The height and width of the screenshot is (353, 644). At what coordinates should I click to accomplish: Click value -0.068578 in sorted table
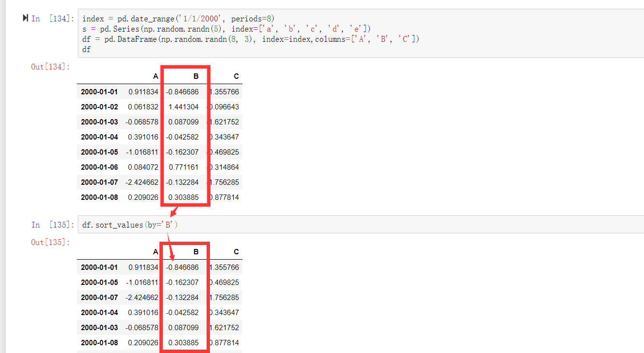[x=142, y=327]
